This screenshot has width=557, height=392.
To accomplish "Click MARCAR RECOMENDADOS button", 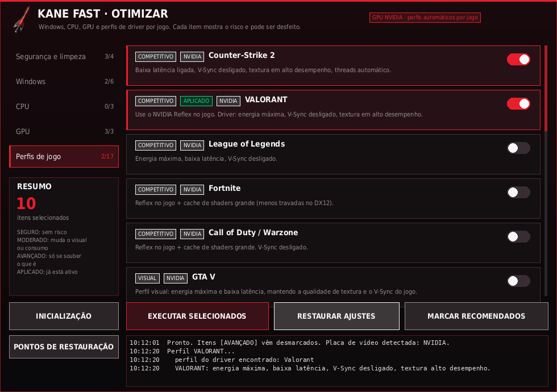I will [x=476, y=316].
